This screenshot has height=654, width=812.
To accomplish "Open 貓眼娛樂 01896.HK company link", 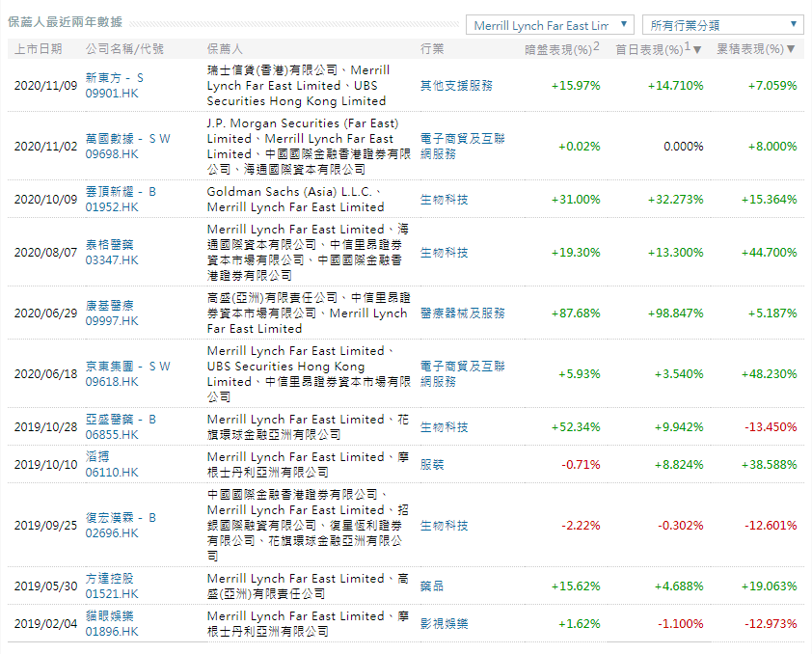I will click(112, 623).
